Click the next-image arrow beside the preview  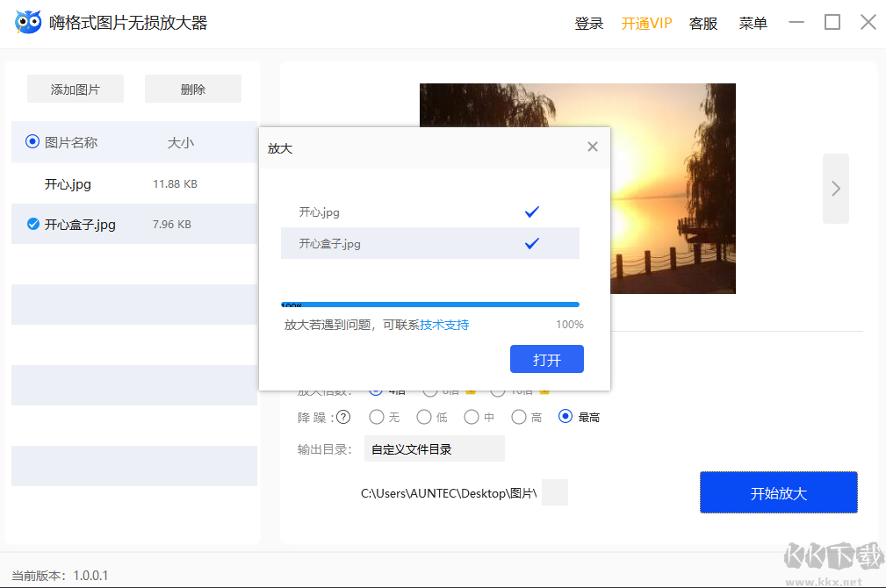click(x=834, y=188)
